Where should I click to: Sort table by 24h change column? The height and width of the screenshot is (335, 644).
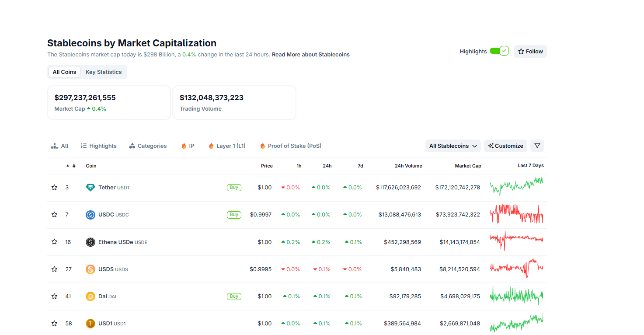click(327, 166)
